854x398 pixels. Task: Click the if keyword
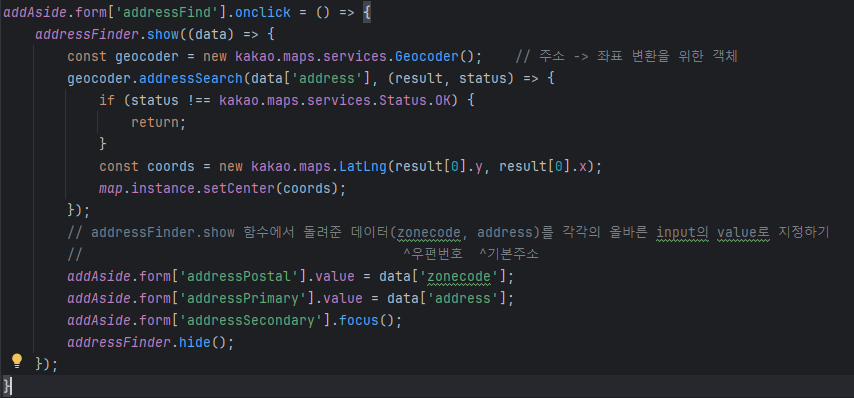coord(107,100)
